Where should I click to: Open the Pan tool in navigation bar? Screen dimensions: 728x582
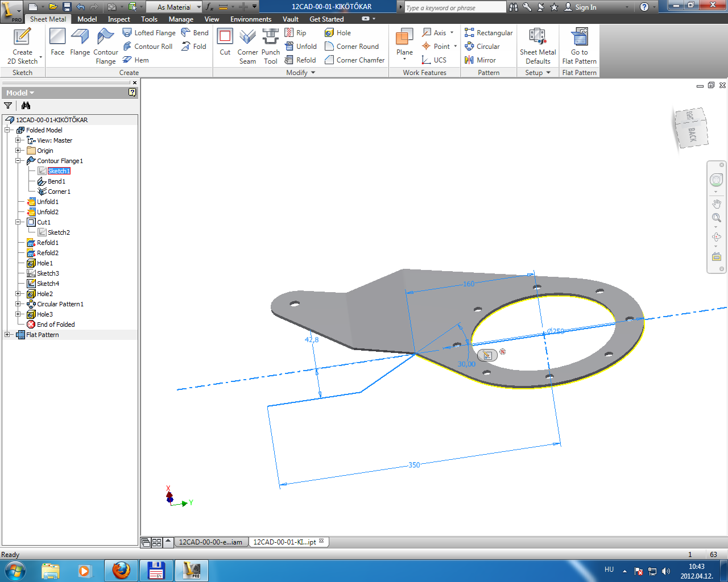[716, 203]
